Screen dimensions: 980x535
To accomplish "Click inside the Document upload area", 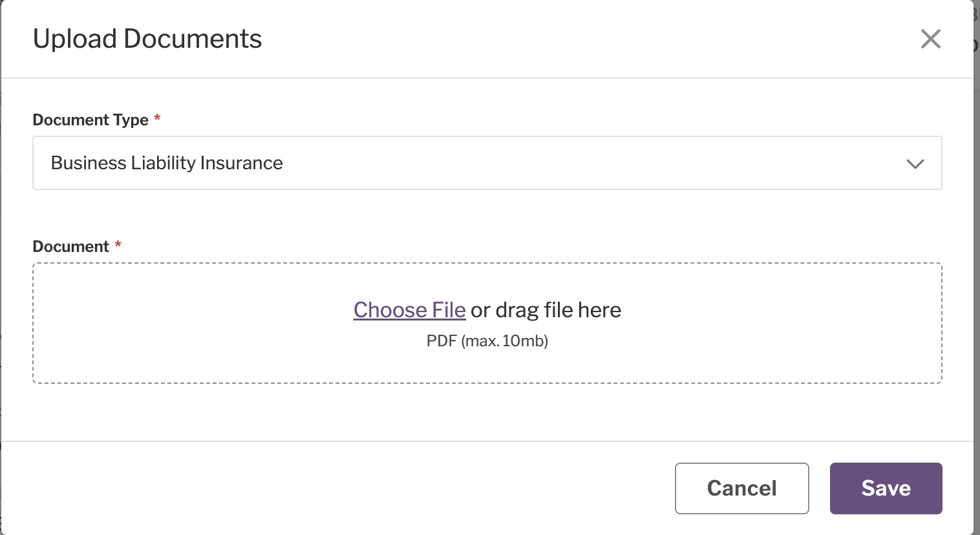I will pos(487,323).
